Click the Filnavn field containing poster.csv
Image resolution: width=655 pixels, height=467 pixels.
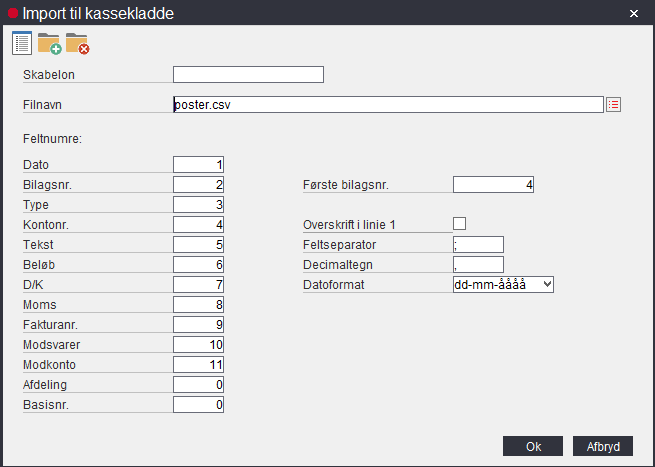click(x=388, y=104)
